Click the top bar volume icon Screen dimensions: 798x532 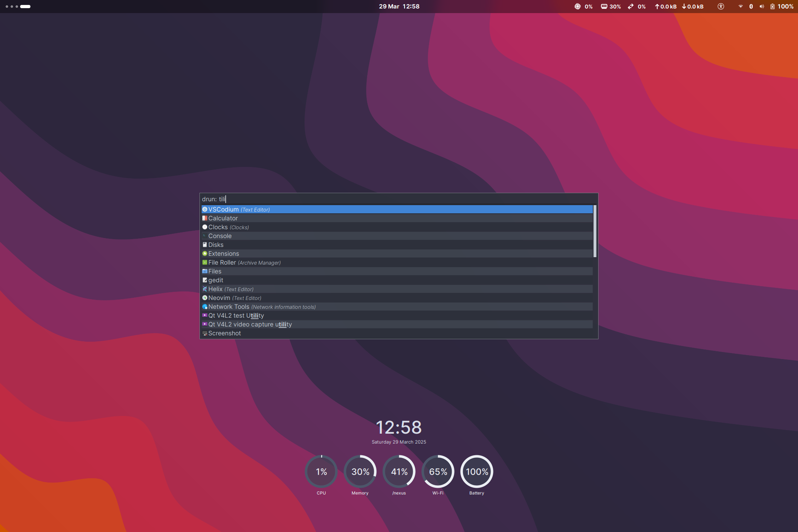(762, 6)
